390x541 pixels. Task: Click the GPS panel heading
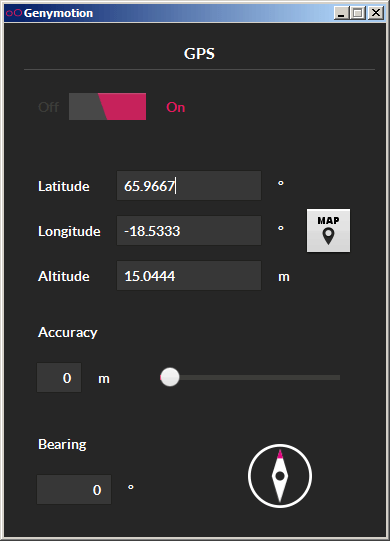pos(199,53)
